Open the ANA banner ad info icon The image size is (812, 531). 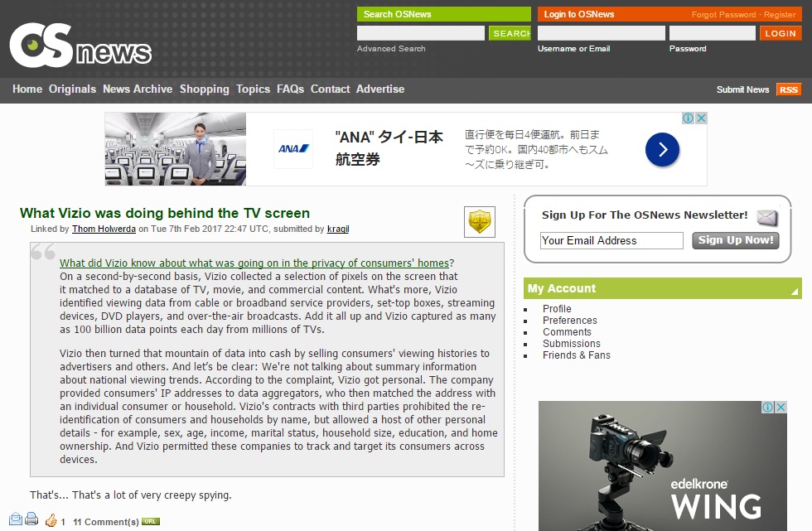tap(689, 118)
